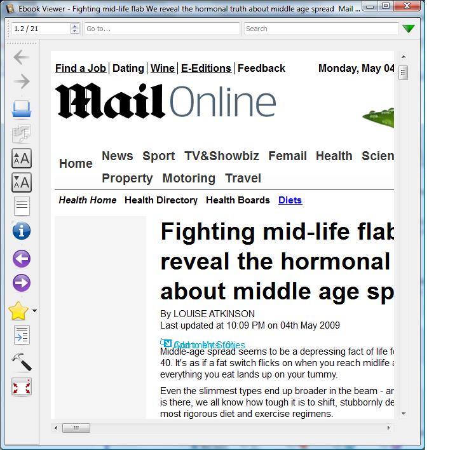Image resolution: width=476 pixels, height=450 pixels.
Task: Open ebook with the blue book icon
Action: [x=21, y=109]
